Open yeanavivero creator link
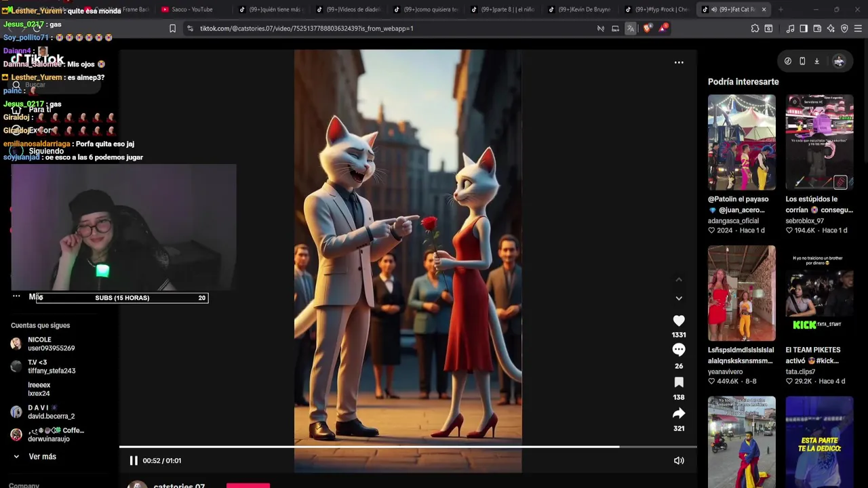 tap(725, 372)
